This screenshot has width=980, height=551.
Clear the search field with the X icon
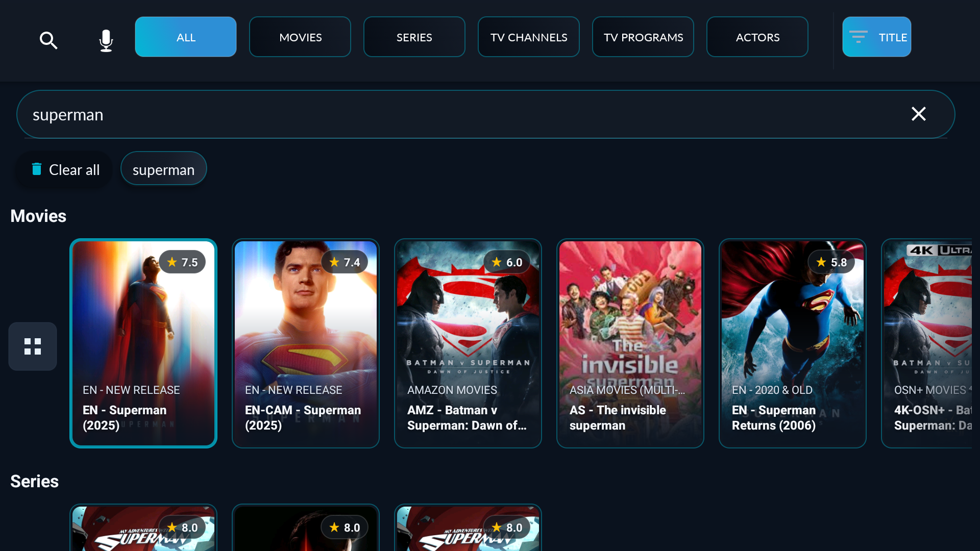point(918,114)
